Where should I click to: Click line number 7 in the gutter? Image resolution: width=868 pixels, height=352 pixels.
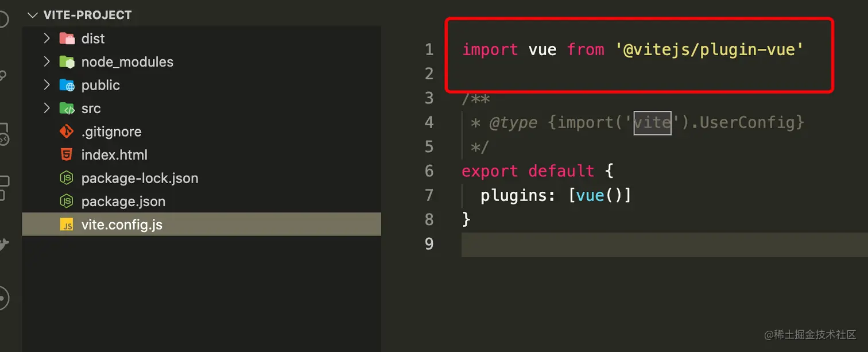point(429,195)
